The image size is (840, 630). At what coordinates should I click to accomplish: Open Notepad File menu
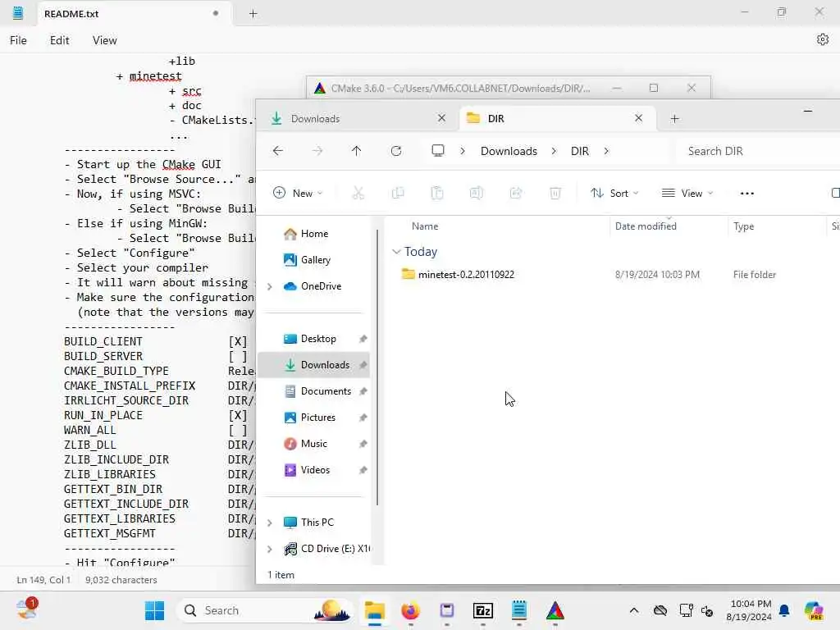[x=18, y=40]
